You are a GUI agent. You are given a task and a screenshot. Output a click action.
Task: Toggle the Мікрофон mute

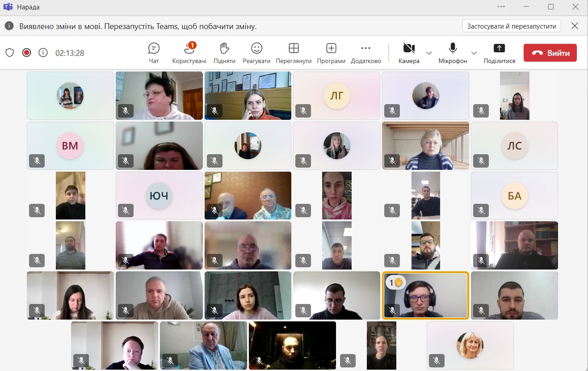tap(453, 53)
